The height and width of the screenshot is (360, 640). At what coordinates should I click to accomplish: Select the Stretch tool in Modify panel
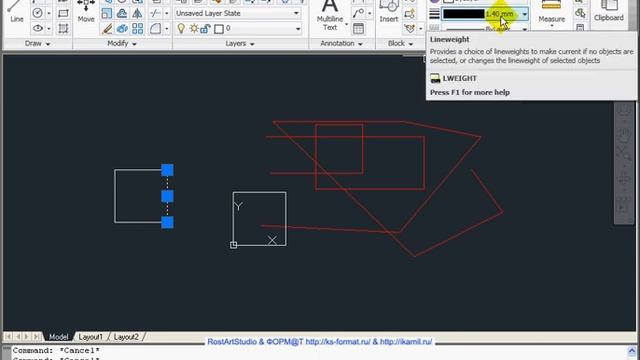107,13
